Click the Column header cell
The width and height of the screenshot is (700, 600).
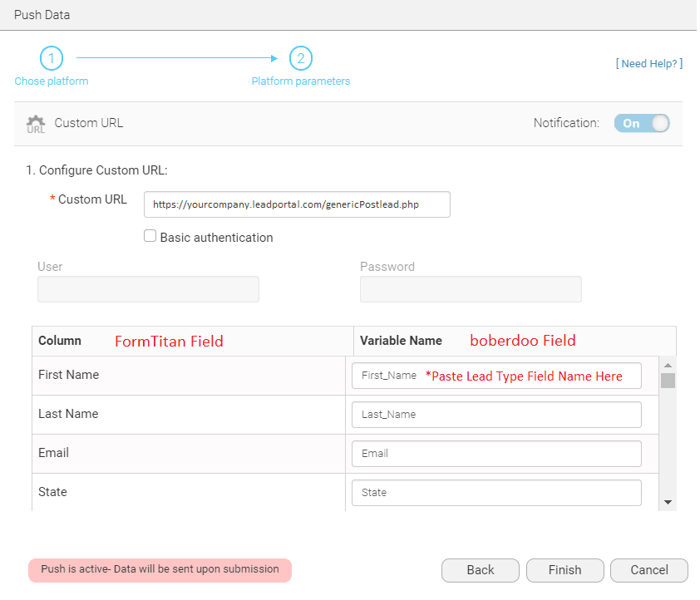coord(193,341)
